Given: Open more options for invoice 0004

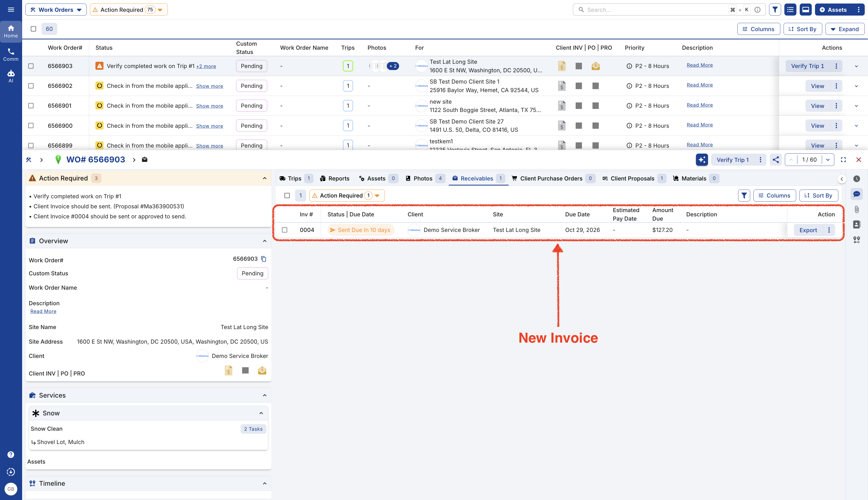Looking at the screenshot, I should tap(829, 230).
